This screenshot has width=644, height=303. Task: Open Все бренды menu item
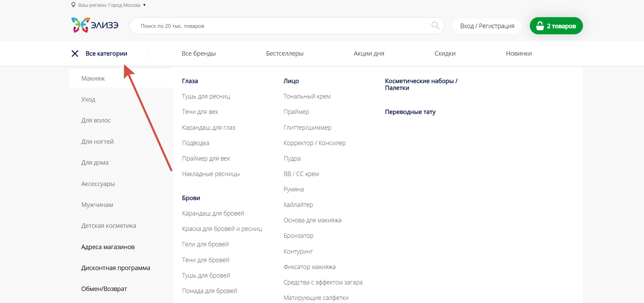[x=199, y=54]
